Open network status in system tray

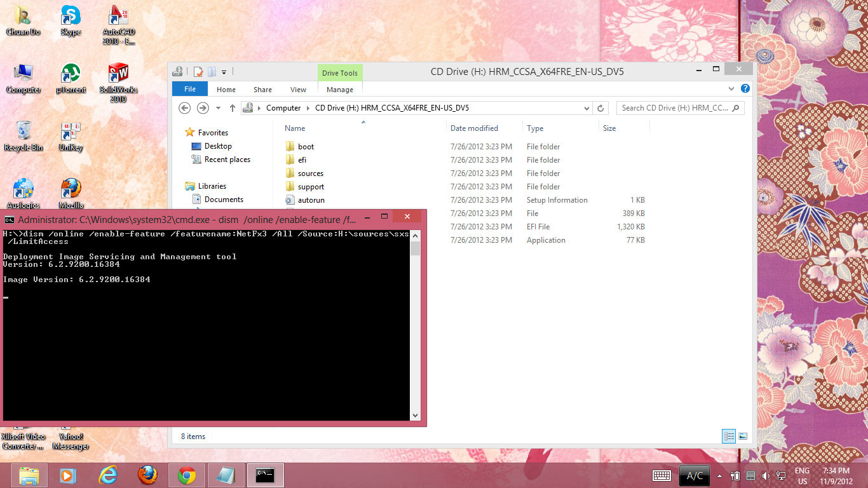pyautogui.click(x=781, y=475)
